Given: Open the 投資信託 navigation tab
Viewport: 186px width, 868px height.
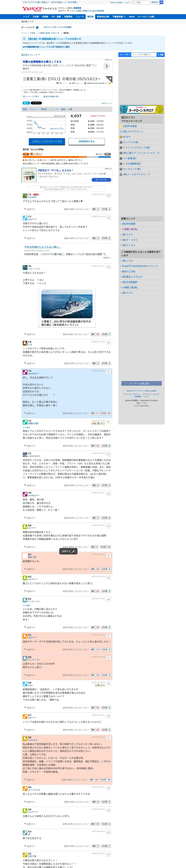Looking at the screenshot, I should tap(68, 16).
